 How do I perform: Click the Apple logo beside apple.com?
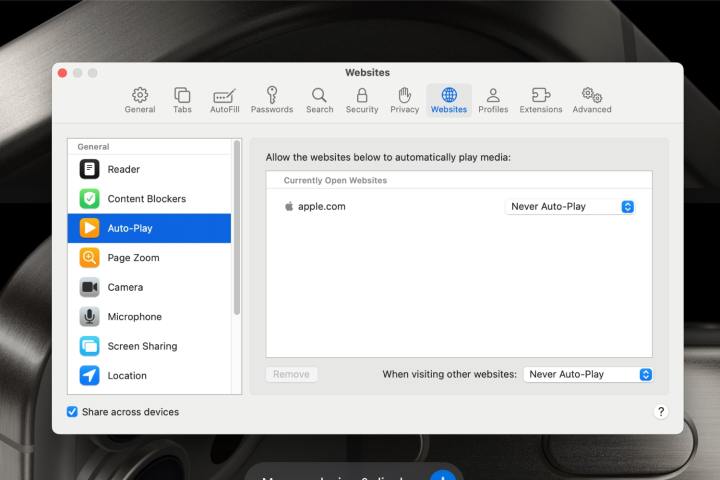click(289, 206)
